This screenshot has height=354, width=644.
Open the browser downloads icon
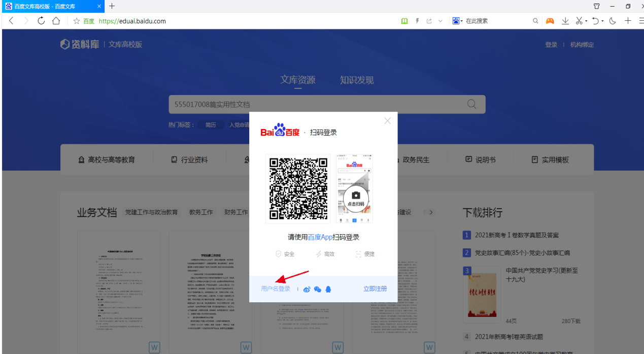[x=565, y=21]
